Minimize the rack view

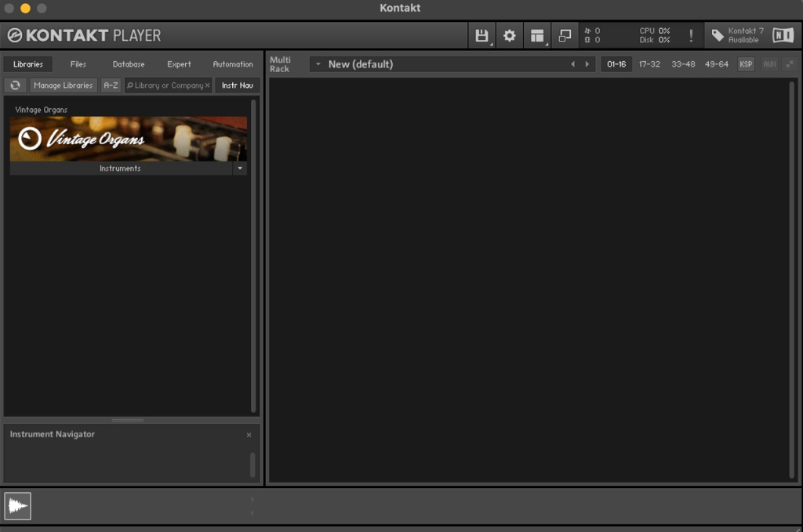pyautogui.click(x=565, y=35)
